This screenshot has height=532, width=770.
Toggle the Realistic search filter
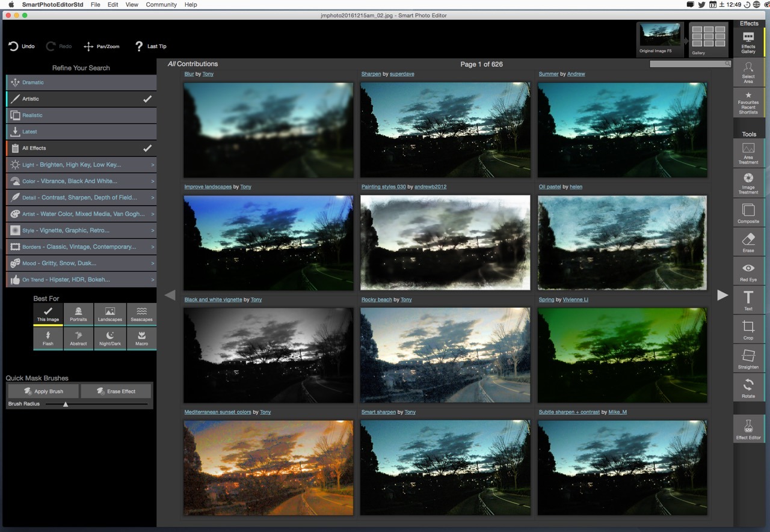[81, 115]
